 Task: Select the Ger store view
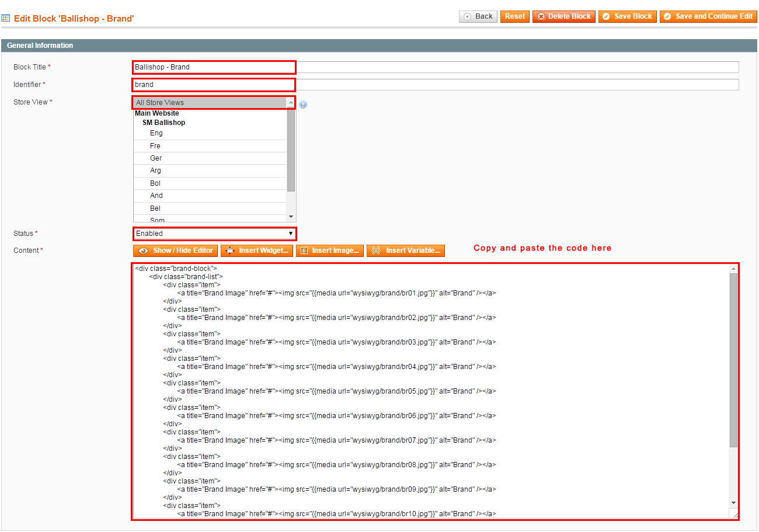pyautogui.click(x=210, y=158)
